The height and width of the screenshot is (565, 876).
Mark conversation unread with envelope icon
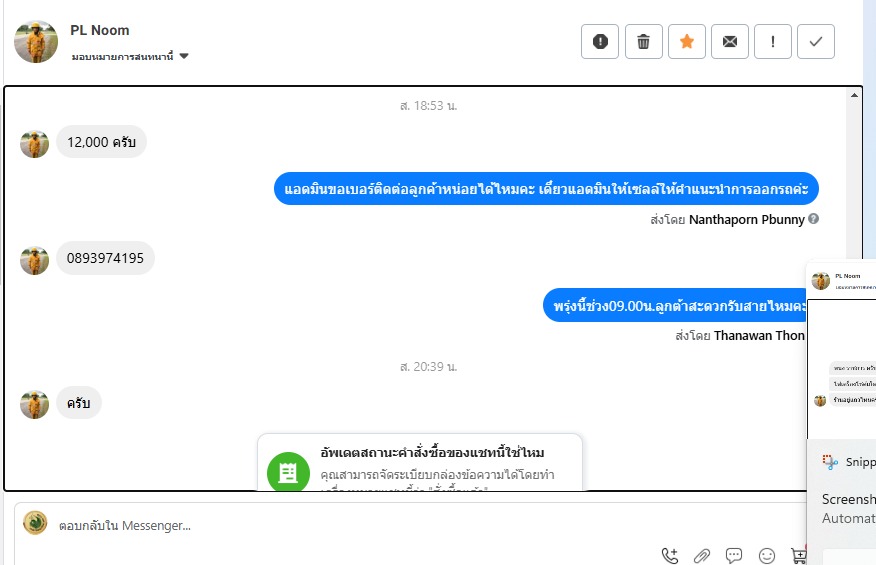tap(730, 41)
